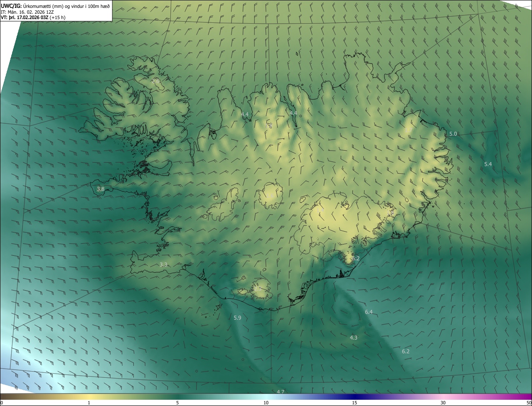The image size is (532, 406).
Task: Click the "4.7" value above the colour scale
Action: point(281,391)
